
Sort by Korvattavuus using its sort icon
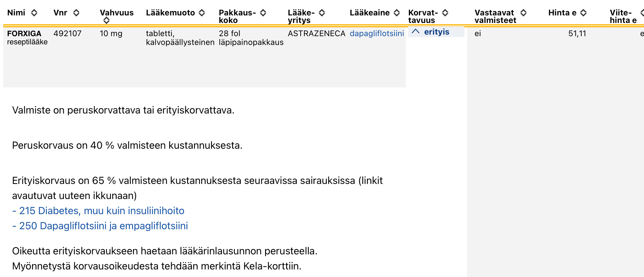click(445, 13)
